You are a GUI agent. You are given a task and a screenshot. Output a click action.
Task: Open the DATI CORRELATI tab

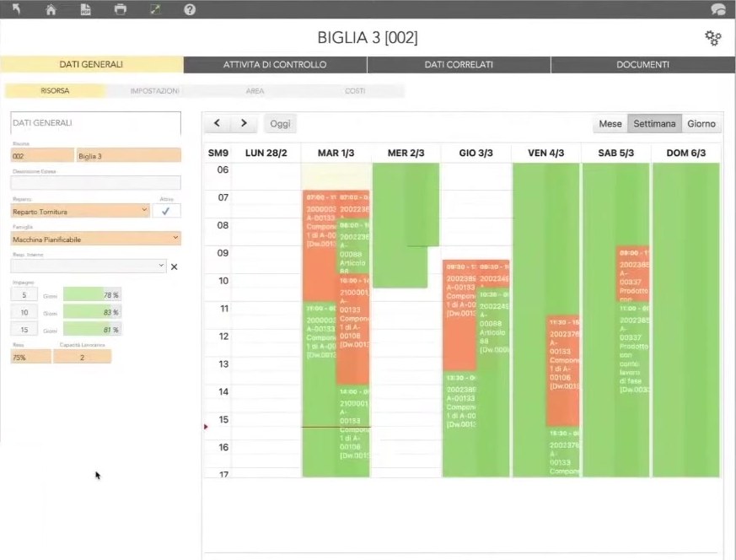point(459,64)
